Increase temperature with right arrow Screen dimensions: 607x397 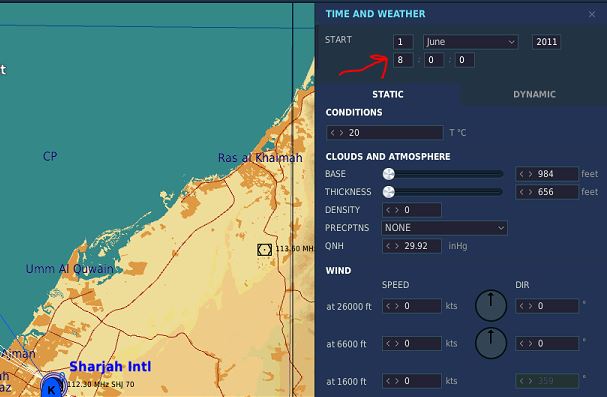[x=341, y=133]
